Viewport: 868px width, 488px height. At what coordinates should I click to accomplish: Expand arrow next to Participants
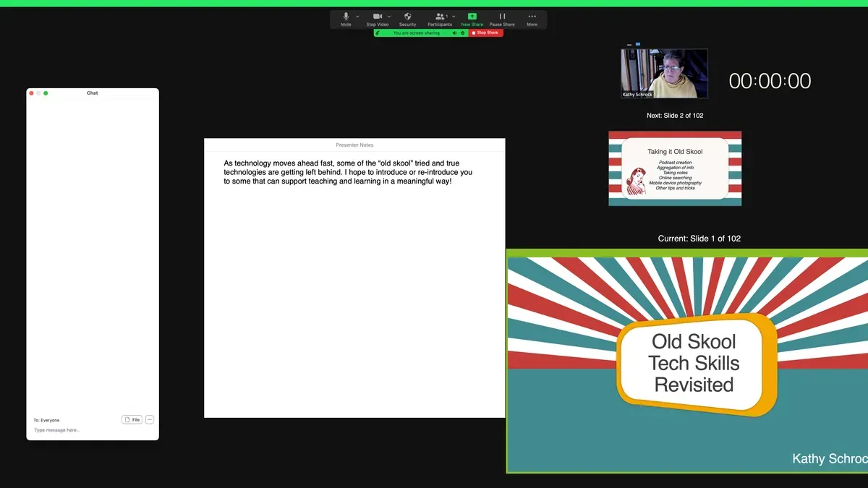click(454, 16)
